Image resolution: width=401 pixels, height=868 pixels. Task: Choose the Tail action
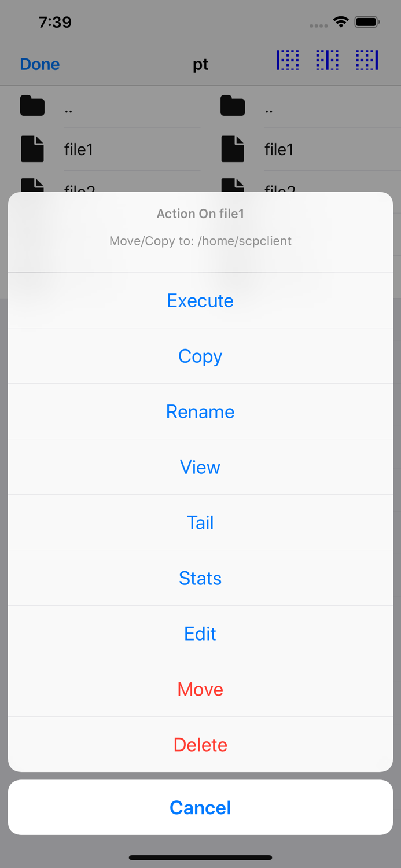tap(200, 523)
